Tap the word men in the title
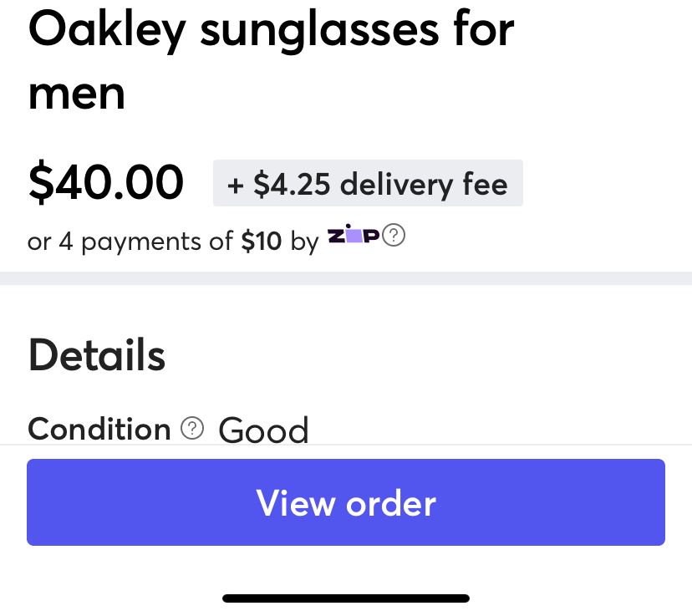 tap(77, 91)
